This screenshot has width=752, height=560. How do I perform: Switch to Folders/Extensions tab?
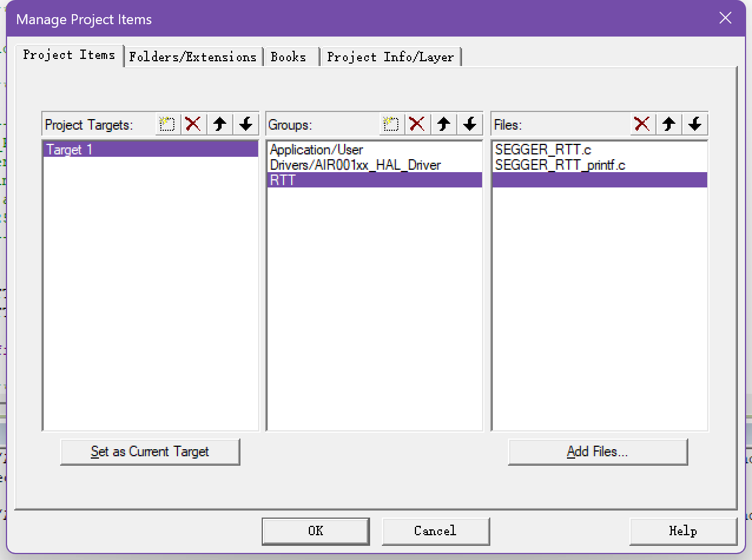(193, 57)
